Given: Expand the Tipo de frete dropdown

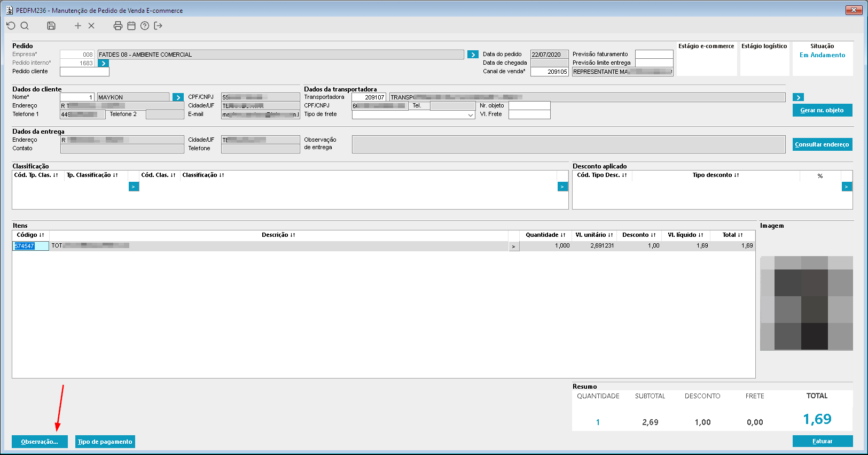Looking at the screenshot, I should [470, 115].
